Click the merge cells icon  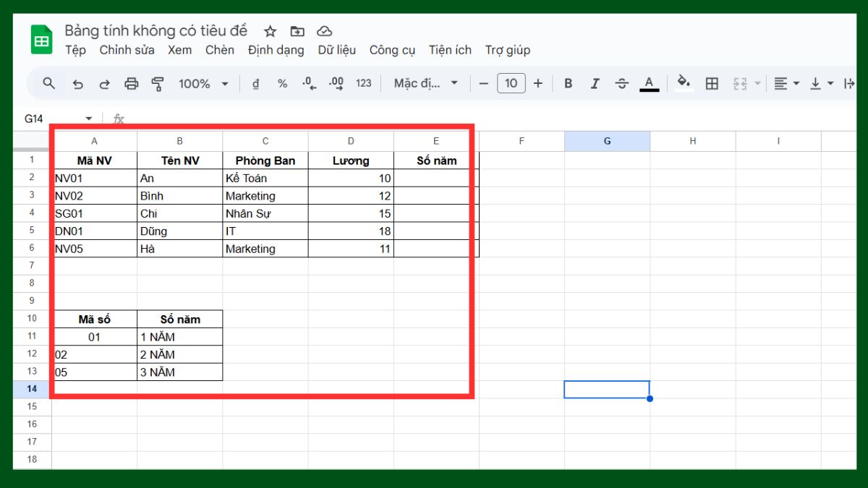(x=741, y=83)
